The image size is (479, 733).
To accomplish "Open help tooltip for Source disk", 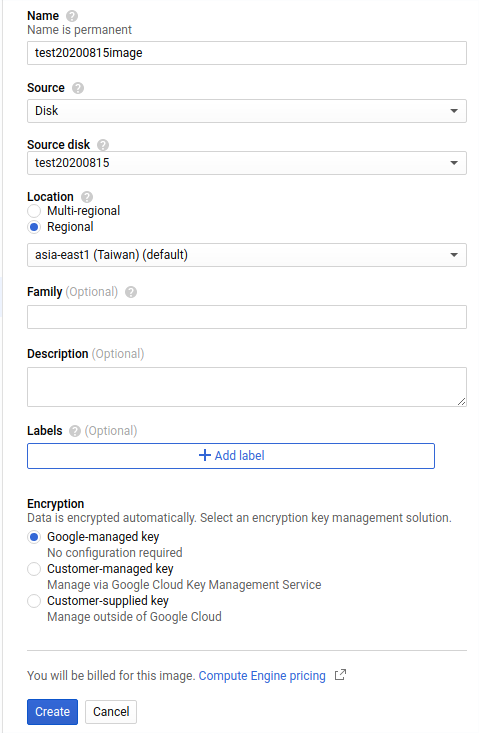I will [103, 145].
